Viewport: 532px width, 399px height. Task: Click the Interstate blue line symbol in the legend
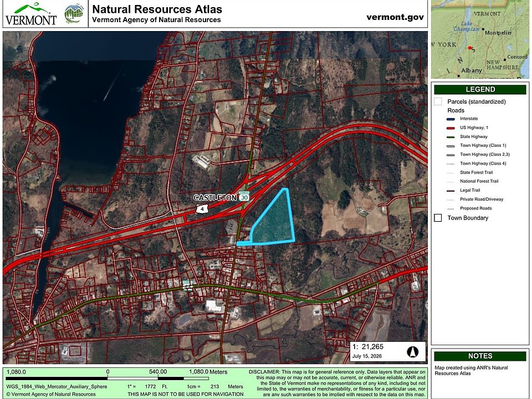click(x=451, y=119)
